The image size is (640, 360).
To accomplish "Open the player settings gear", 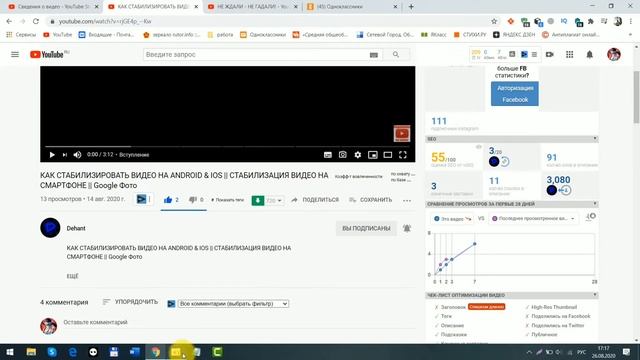I will (x=358, y=155).
